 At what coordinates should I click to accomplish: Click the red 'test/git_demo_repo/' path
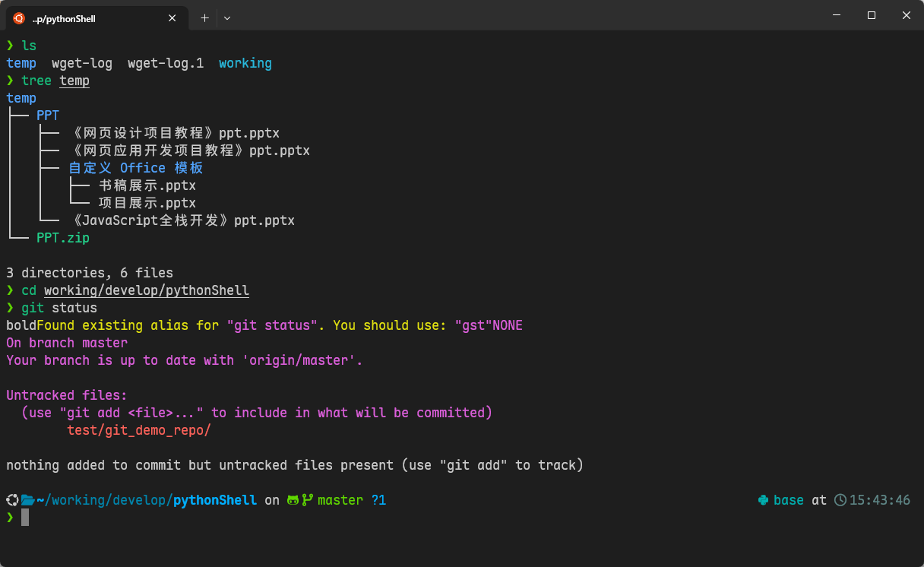click(139, 430)
